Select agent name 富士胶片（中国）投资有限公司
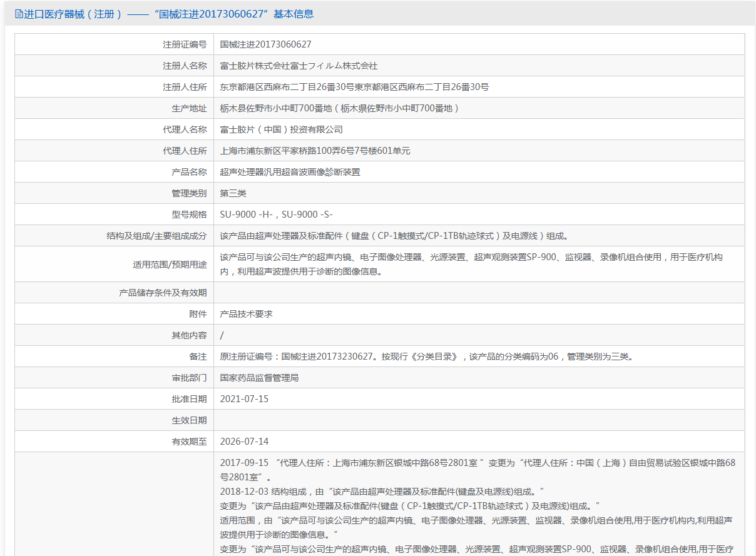The image size is (756, 556). pos(282,129)
